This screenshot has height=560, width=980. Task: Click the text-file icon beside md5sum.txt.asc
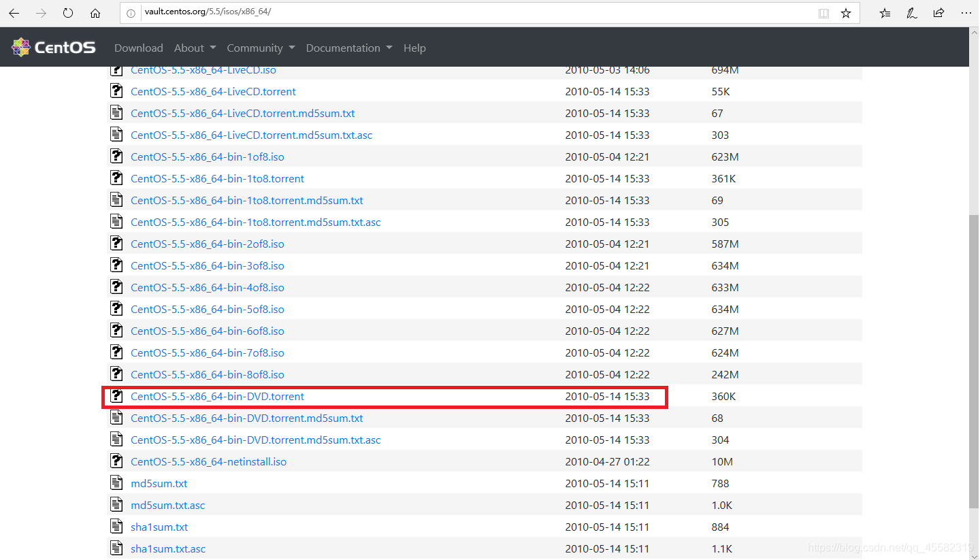[x=116, y=504]
